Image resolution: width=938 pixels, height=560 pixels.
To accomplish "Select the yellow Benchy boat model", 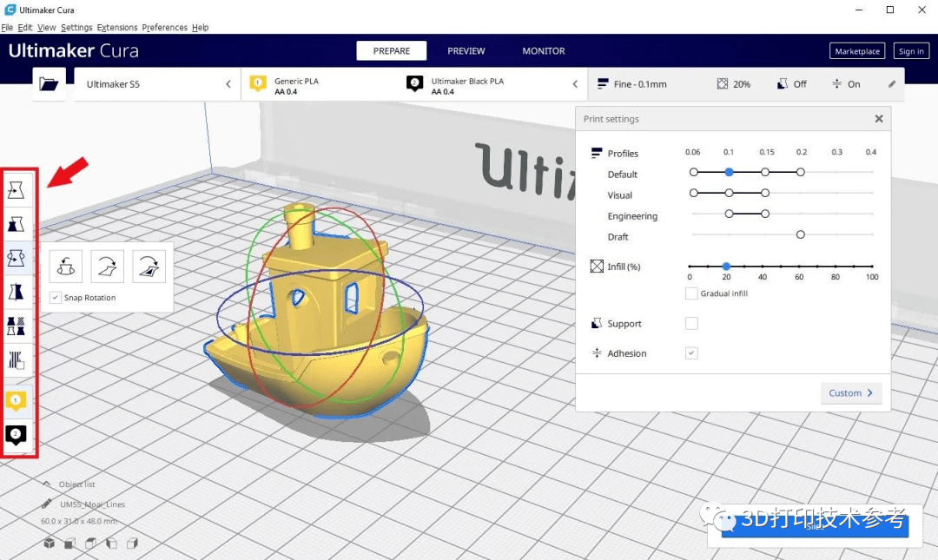I will tap(317, 311).
